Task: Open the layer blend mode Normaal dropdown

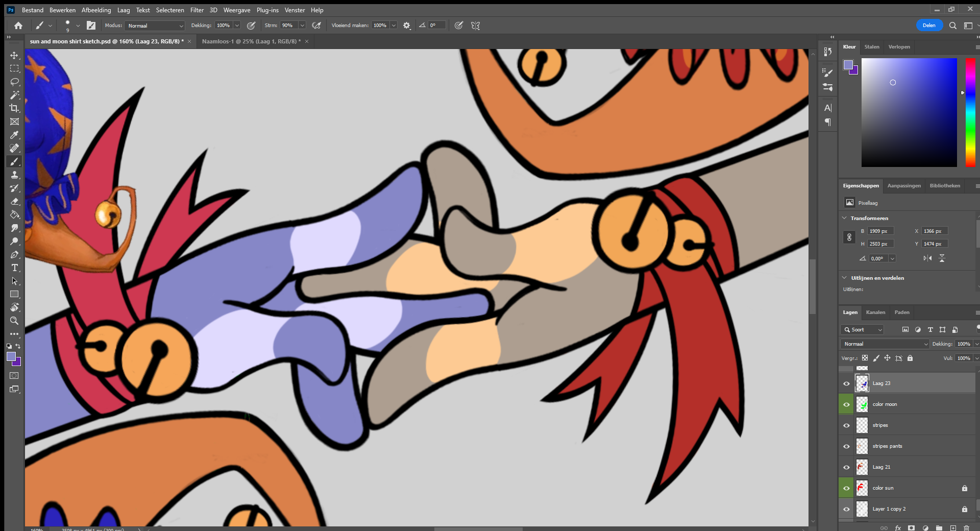Action: [885, 344]
